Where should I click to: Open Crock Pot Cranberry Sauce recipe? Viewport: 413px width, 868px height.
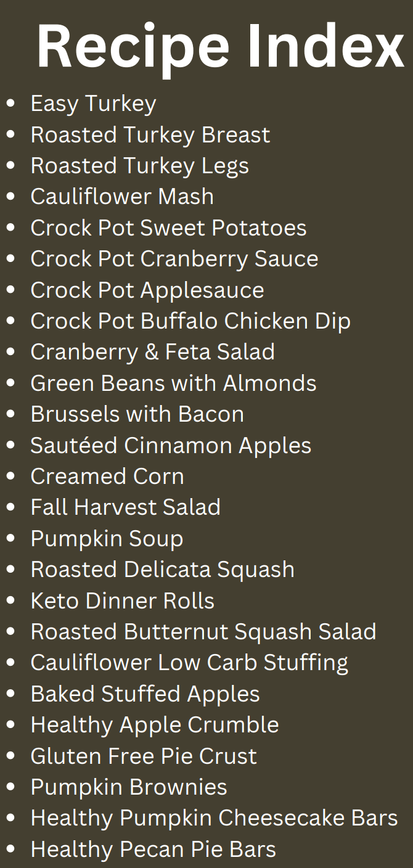(174, 259)
